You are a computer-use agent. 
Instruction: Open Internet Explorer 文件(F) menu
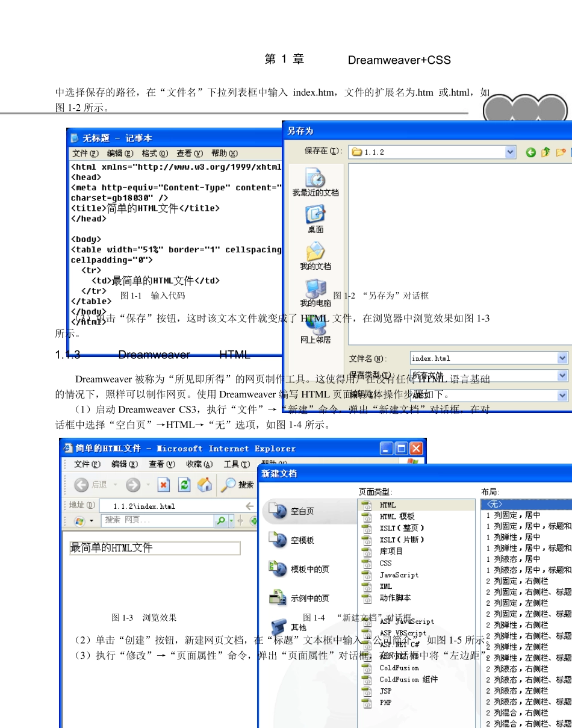87,464
